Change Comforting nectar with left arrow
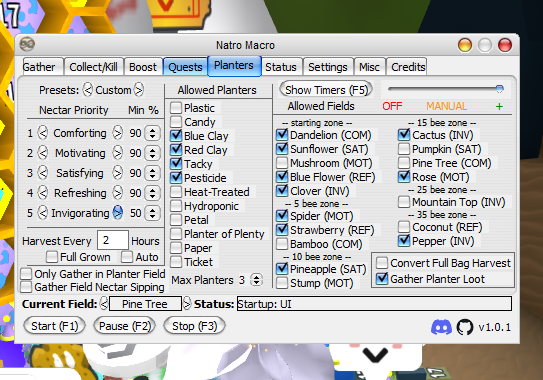 pos(43,133)
